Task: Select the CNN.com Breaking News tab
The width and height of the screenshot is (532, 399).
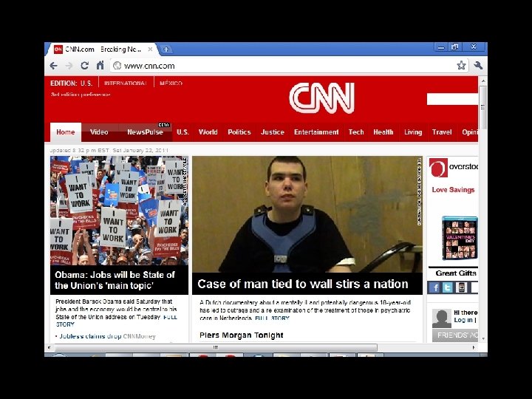Action: [x=102, y=50]
